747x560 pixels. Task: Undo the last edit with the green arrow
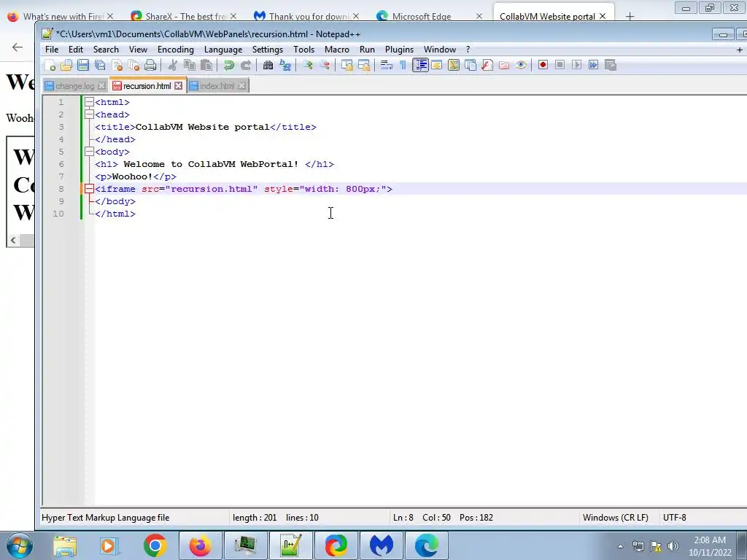click(228, 65)
